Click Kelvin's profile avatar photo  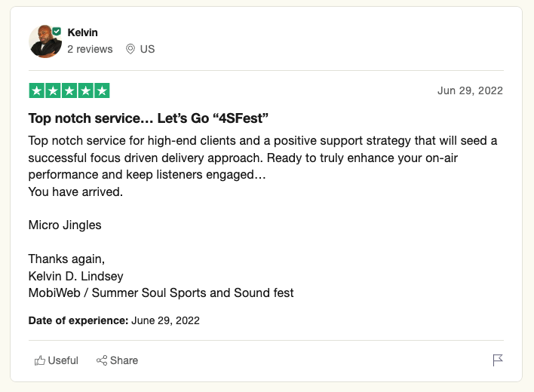pos(45,41)
